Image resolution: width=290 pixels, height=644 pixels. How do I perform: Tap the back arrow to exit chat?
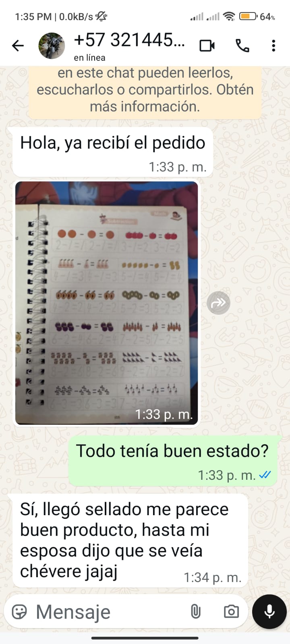coord(18,46)
